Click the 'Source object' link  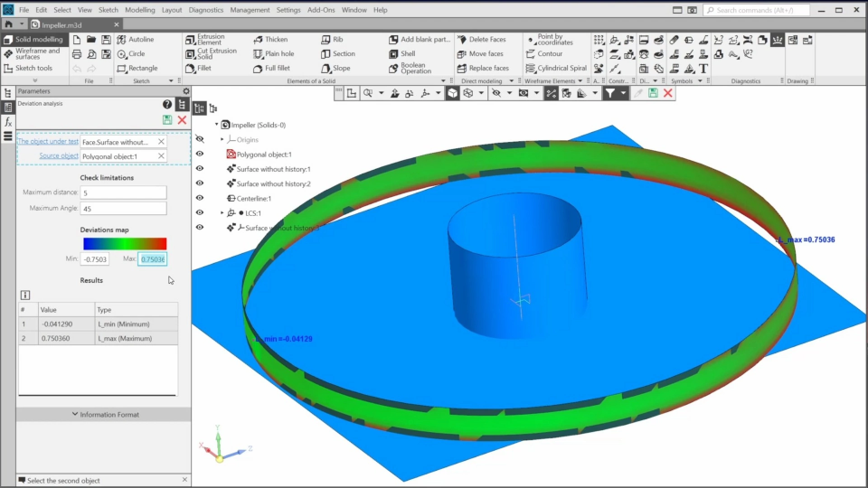(58, 156)
